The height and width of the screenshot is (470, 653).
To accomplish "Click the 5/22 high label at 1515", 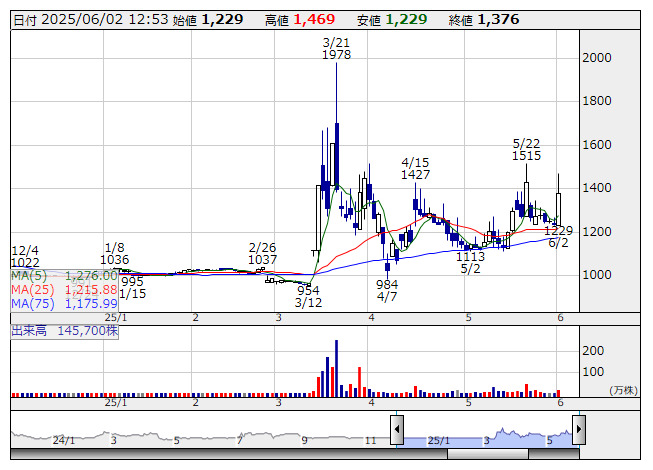I will click(x=526, y=150).
